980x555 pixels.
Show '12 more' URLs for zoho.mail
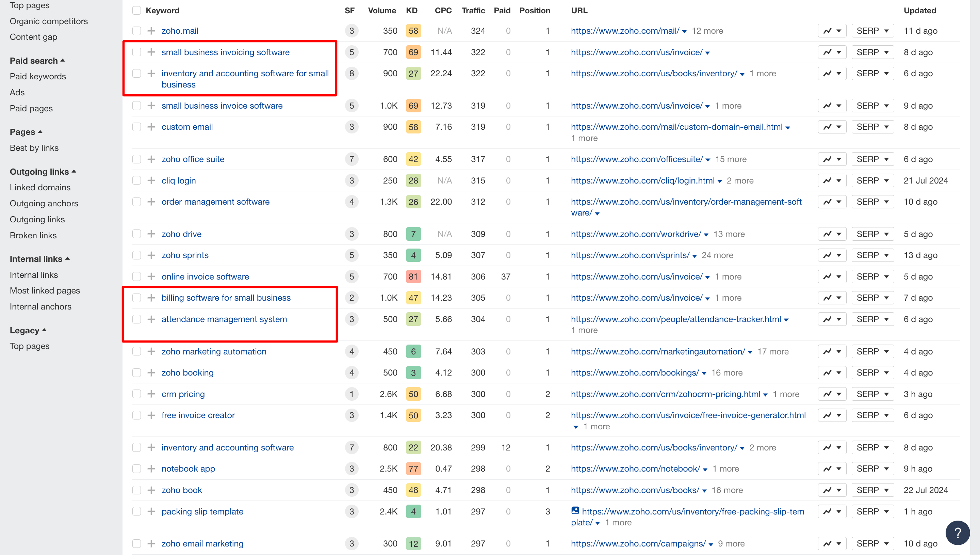click(x=707, y=31)
